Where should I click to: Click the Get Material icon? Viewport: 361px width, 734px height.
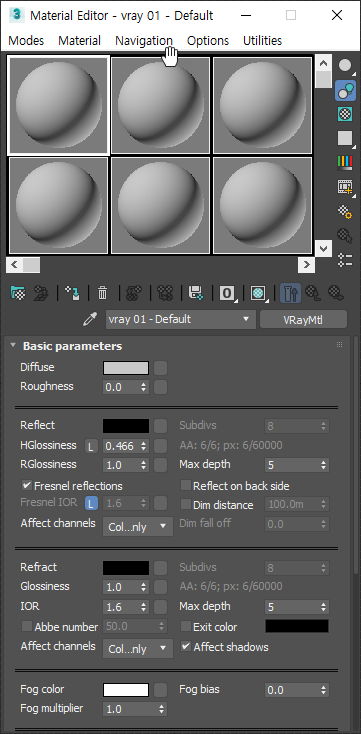click(x=18, y=294)
